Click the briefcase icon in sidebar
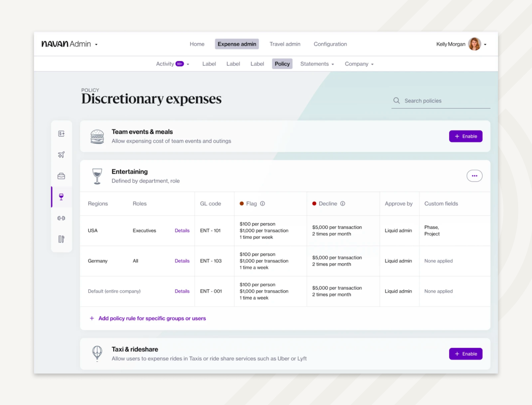The image size is (532, 405). (x=61, y=175)
